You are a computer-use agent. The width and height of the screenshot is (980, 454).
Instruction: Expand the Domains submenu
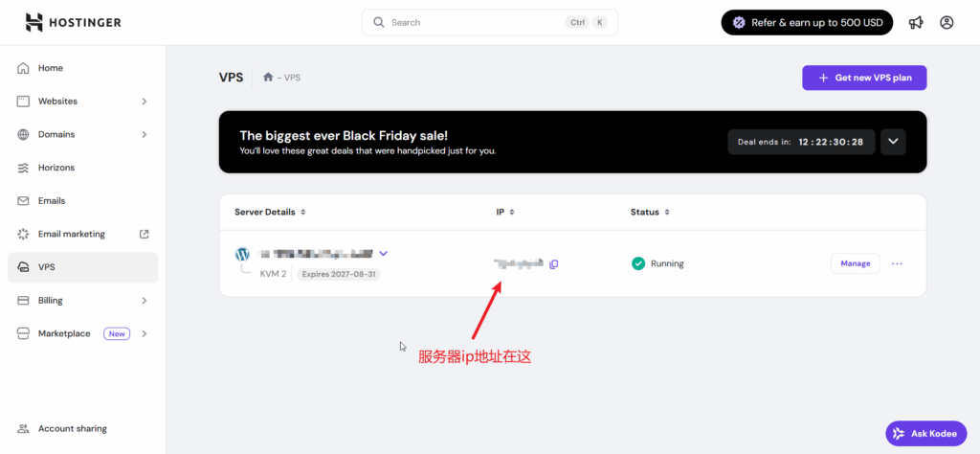pos(145,135)
